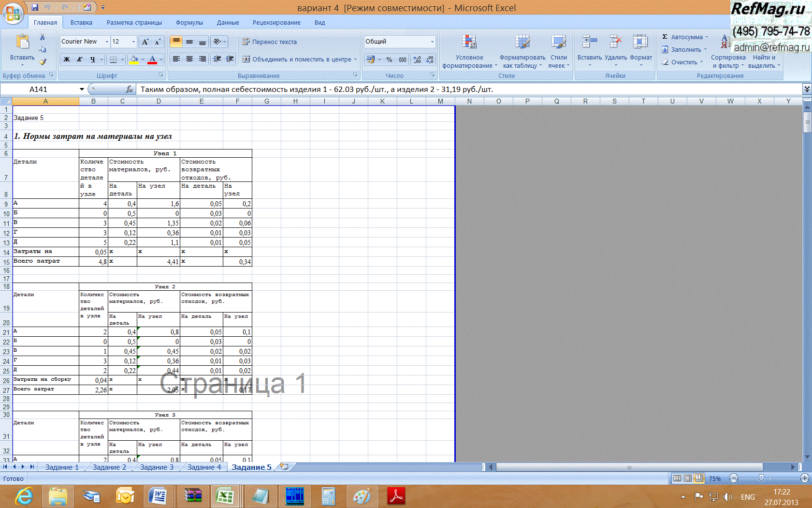Open the Courier New font dropdown
This screenshot has height=508, width=812.
tap(107, 42)
